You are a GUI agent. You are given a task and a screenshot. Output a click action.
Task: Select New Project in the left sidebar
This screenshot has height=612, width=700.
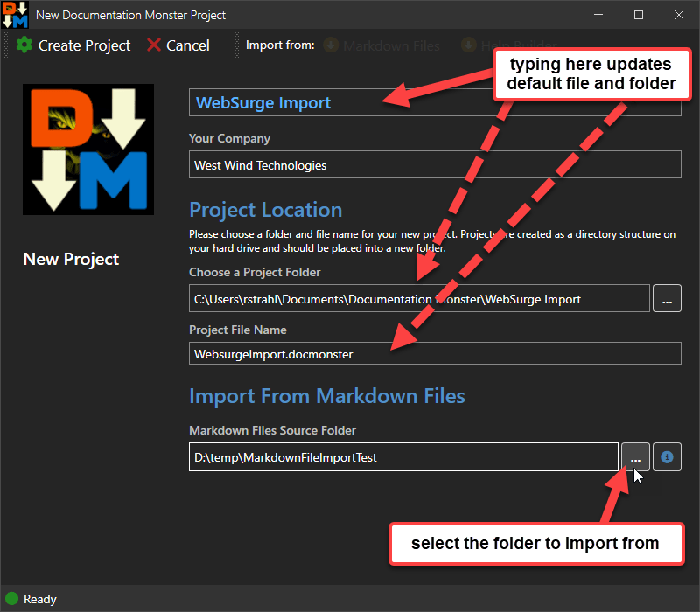[x=70, y=259]
